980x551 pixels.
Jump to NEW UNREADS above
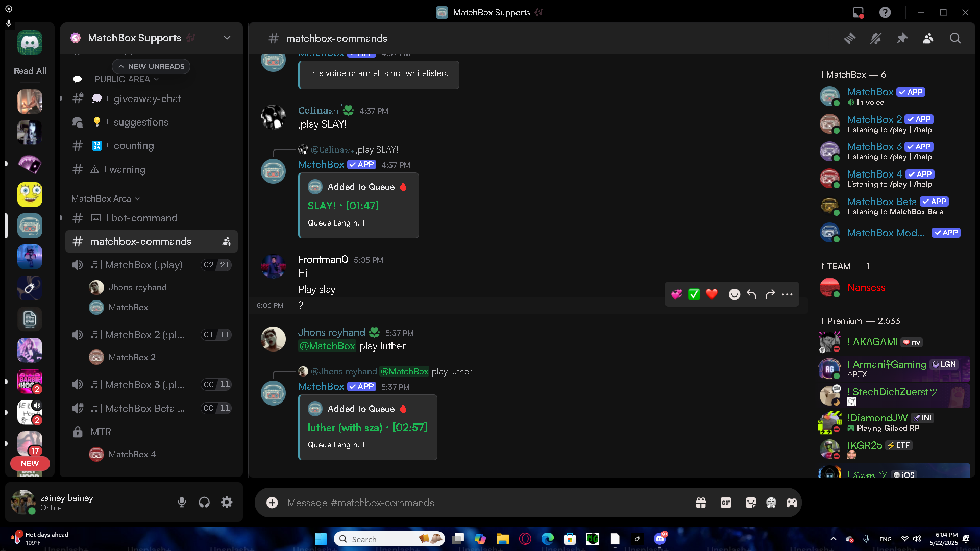151,67
